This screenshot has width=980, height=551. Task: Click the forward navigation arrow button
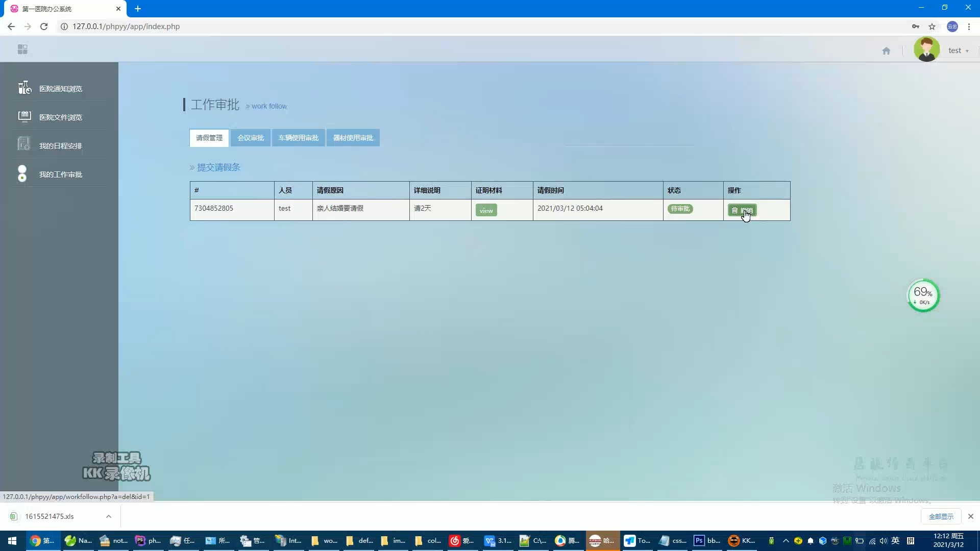tap(27, 26)
